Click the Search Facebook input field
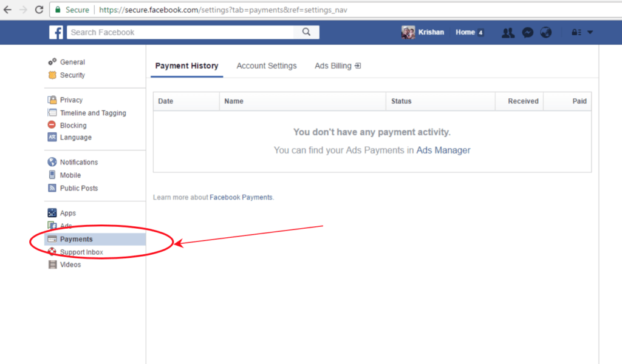This screenshot has height=364, width=622. point(182,32)
